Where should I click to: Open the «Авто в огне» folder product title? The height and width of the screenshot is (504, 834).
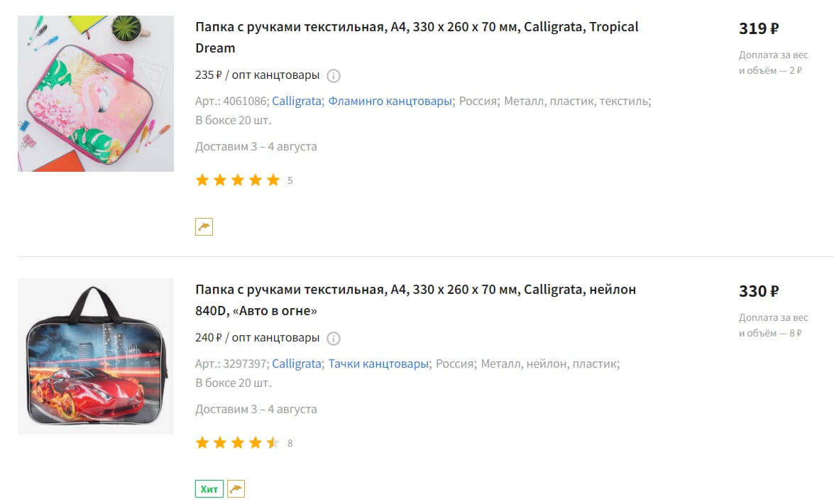(x=415, y=300)
